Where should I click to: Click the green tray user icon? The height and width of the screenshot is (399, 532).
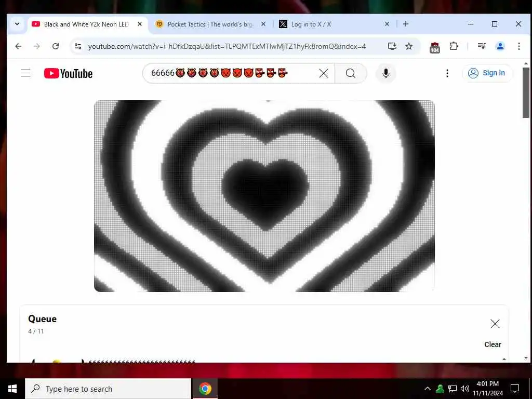click(x=440, y=389)
